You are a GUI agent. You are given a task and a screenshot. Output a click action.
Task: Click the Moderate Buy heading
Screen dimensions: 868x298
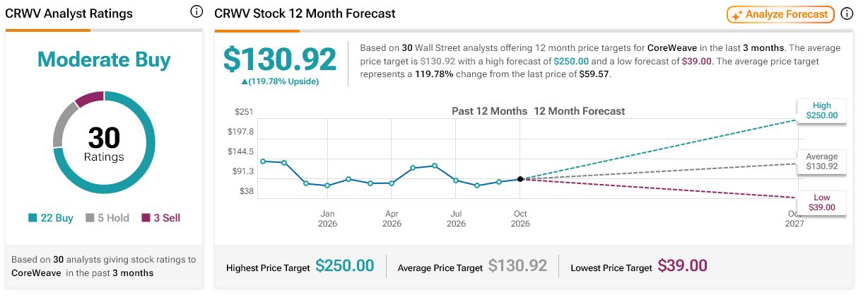(104, 60)
